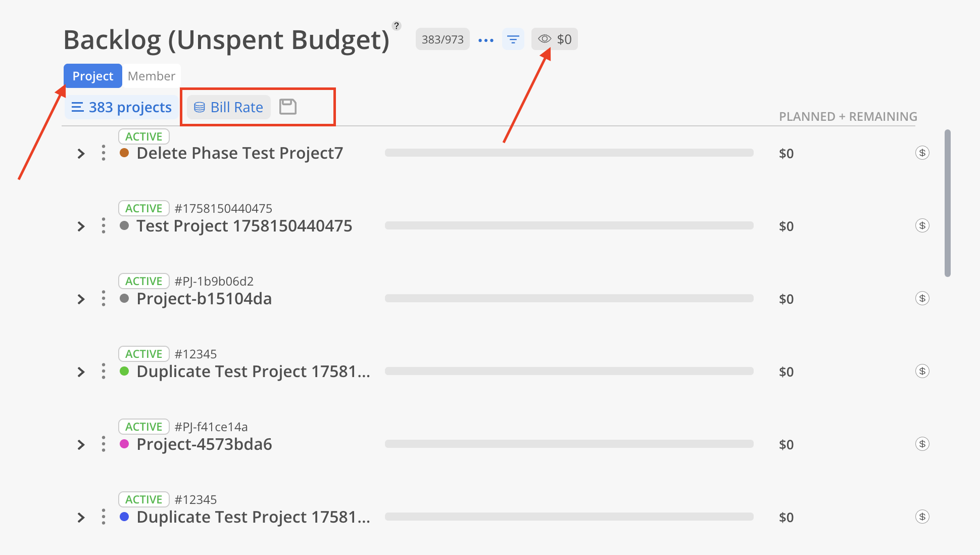Select the Project tab
The image size is (980, 555).
click(93, 76)
